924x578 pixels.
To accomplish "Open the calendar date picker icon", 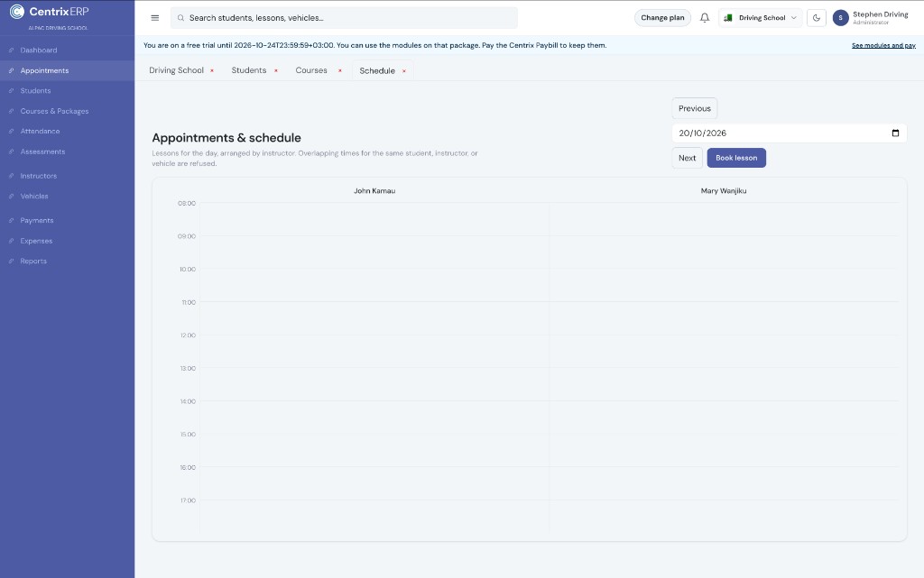I will pos(895,133).
